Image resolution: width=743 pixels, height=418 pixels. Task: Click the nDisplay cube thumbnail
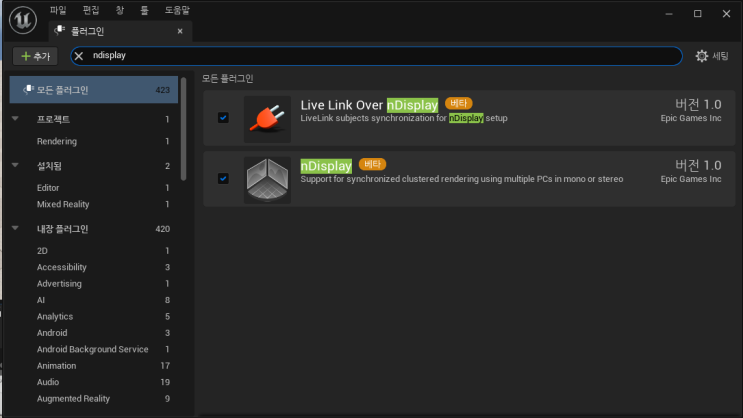[267, 180]
